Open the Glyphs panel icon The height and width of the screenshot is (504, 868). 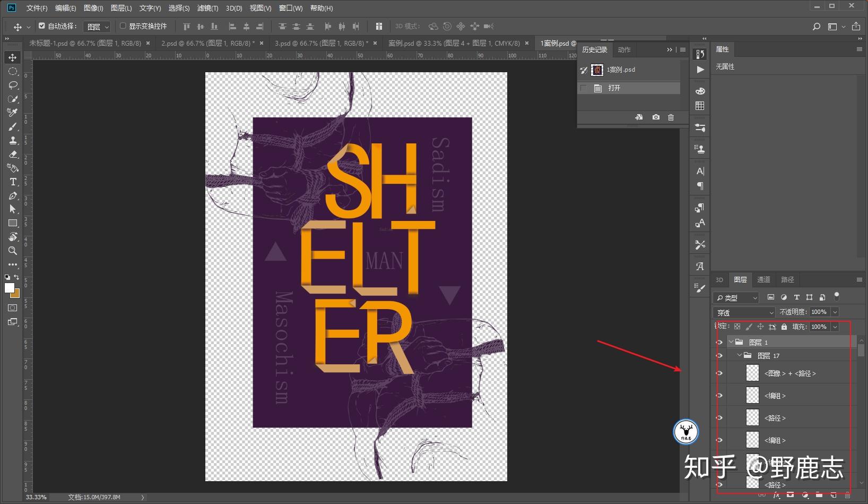(x=700, y=266)
